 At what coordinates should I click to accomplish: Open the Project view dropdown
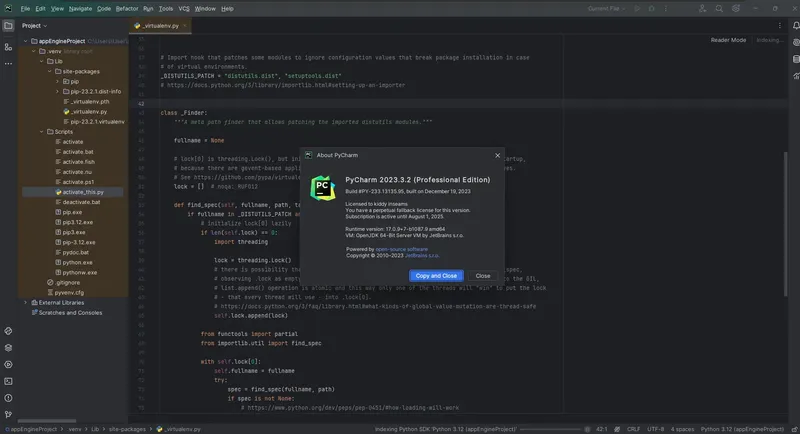click(x=34, y=25)
